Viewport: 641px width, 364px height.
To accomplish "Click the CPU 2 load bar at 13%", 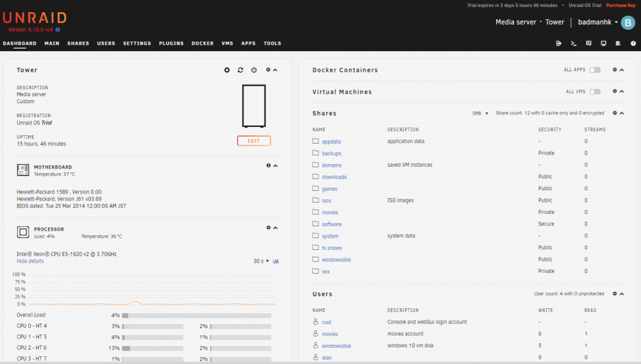I will point(153,348).
